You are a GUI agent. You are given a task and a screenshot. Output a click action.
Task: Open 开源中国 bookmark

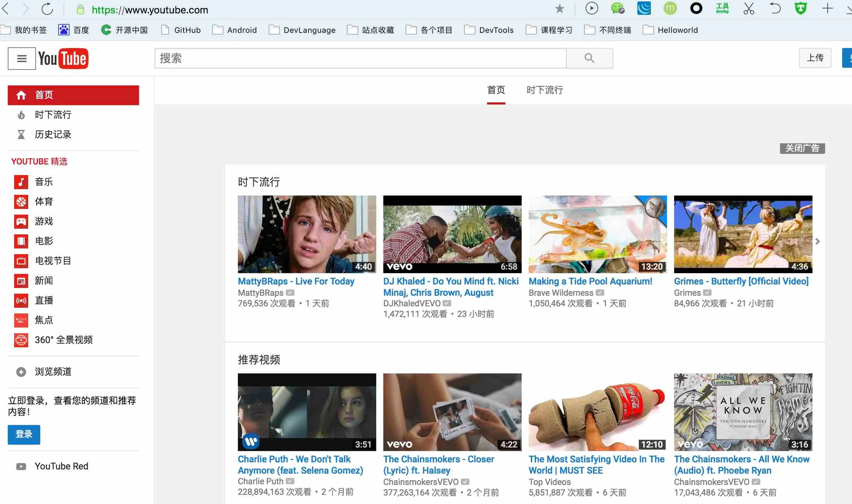point(124,30)
